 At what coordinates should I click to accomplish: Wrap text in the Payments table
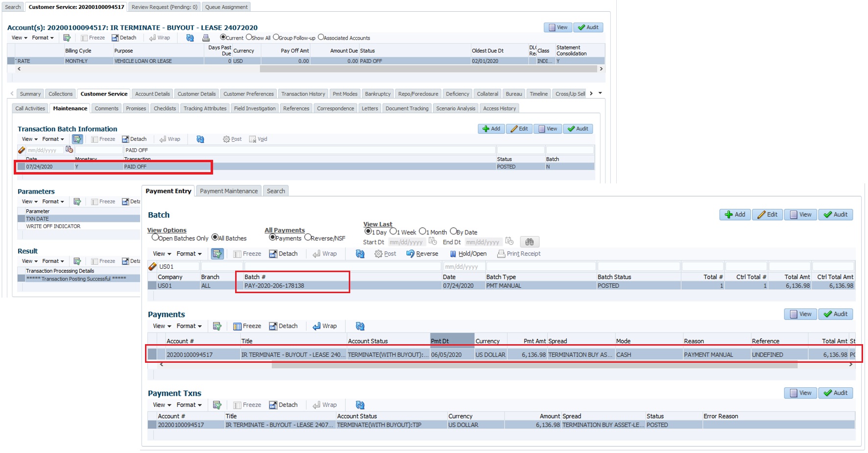325,327
